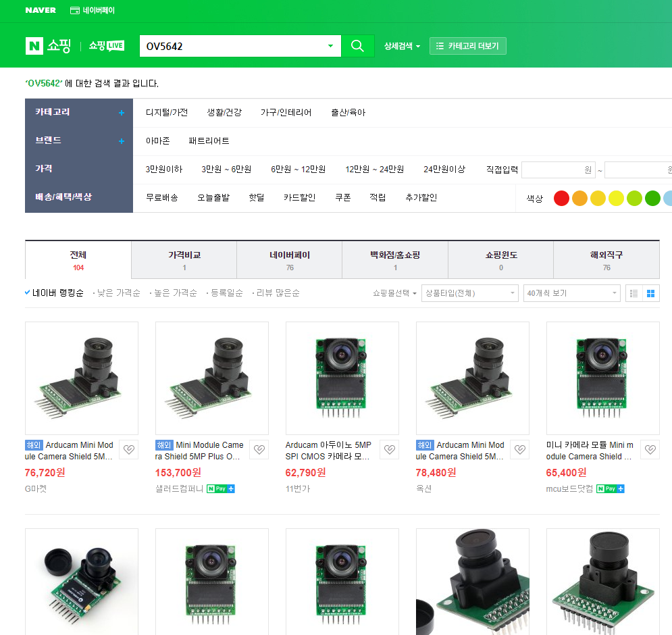672x635 pixels.
Task: Filter by 생활/건강 category
Action: pyautogui.click(x=224, y=112)
